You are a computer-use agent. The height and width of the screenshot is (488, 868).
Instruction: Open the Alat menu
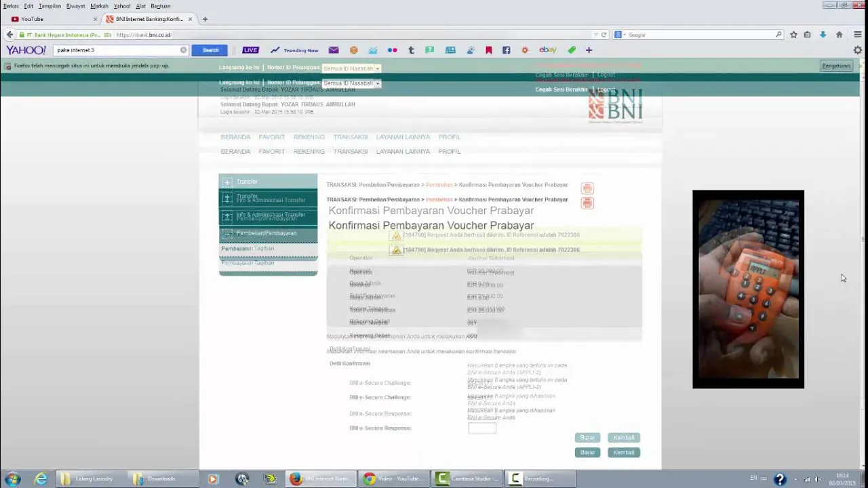(x=140, y=6)
